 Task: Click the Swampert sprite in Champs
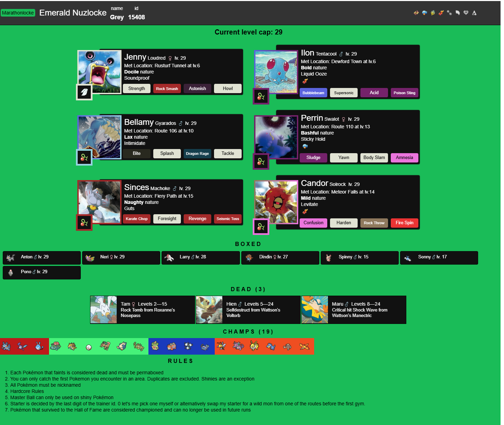[x=6, y=346]
